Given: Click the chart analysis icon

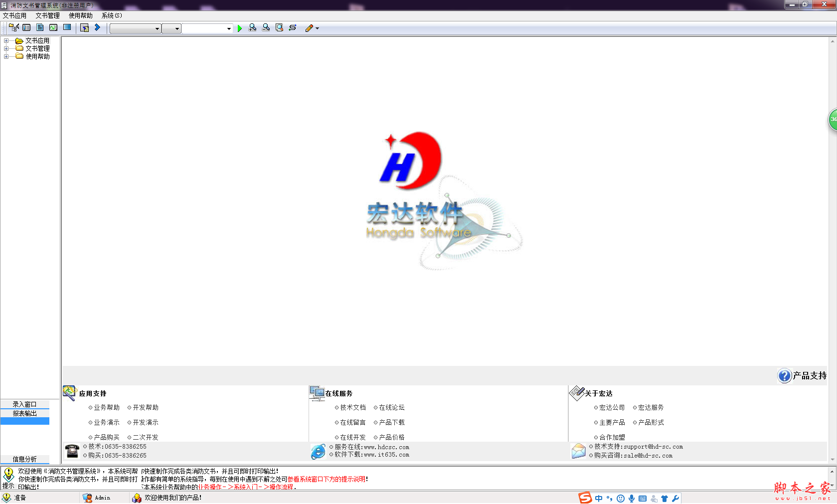Looking at the screenshot, I should tap(53, 27).
